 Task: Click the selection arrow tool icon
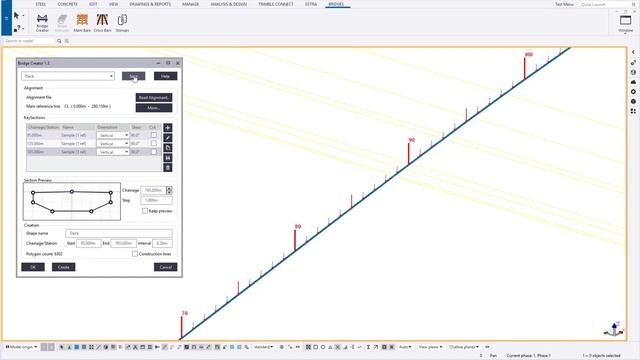point(16,16)
